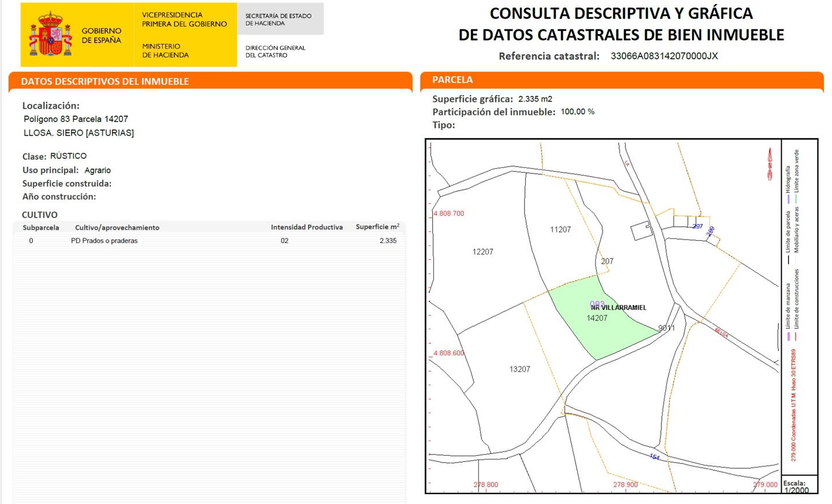Click parcel 12207 on the map
Image resolution: width=832 pixels, height=504 pixels.
(x=482, y=252)
